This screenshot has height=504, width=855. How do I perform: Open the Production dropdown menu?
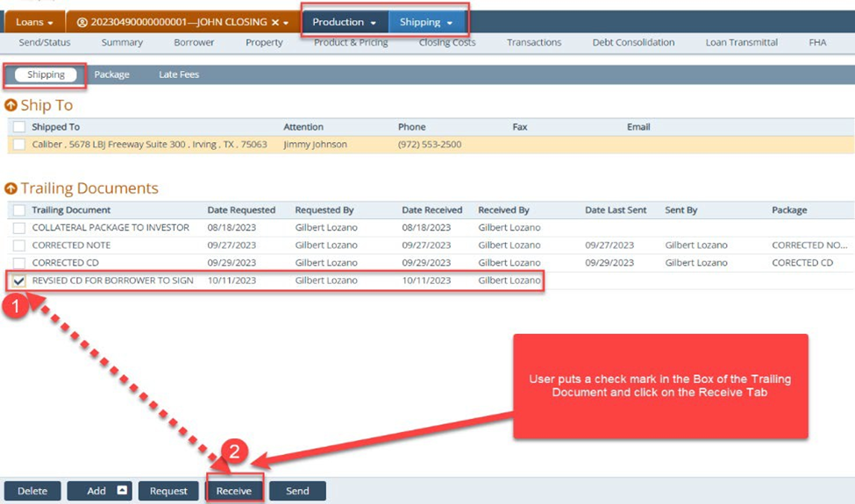[344, 22]
